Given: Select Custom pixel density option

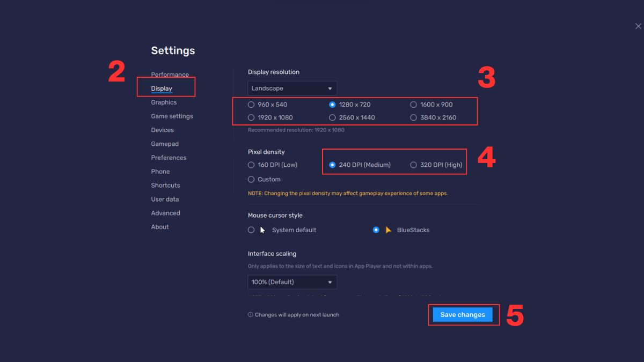Looking at the screenshot, I should (264, 180).
